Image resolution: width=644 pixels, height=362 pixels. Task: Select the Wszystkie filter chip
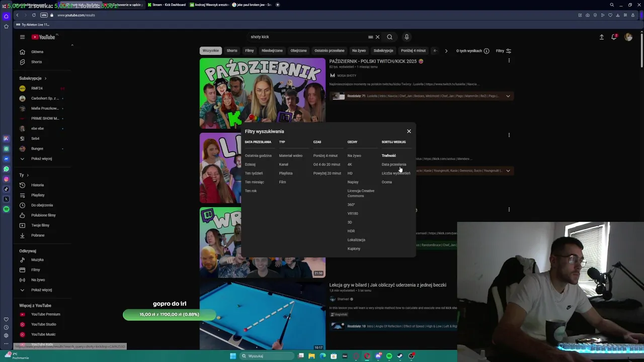point(211,51)
